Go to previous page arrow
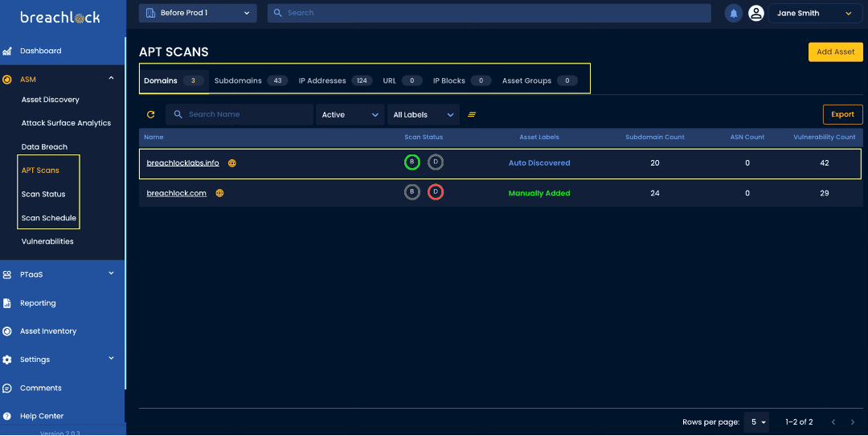Viewport: 868px width, 436px height. [833, 422]
